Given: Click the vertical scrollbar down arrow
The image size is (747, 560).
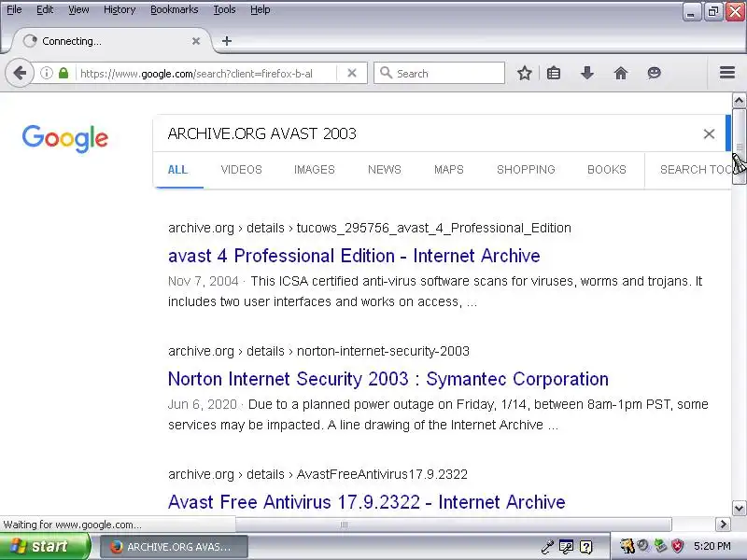Looking at the screenshot, I should click(x=739, y=508).
